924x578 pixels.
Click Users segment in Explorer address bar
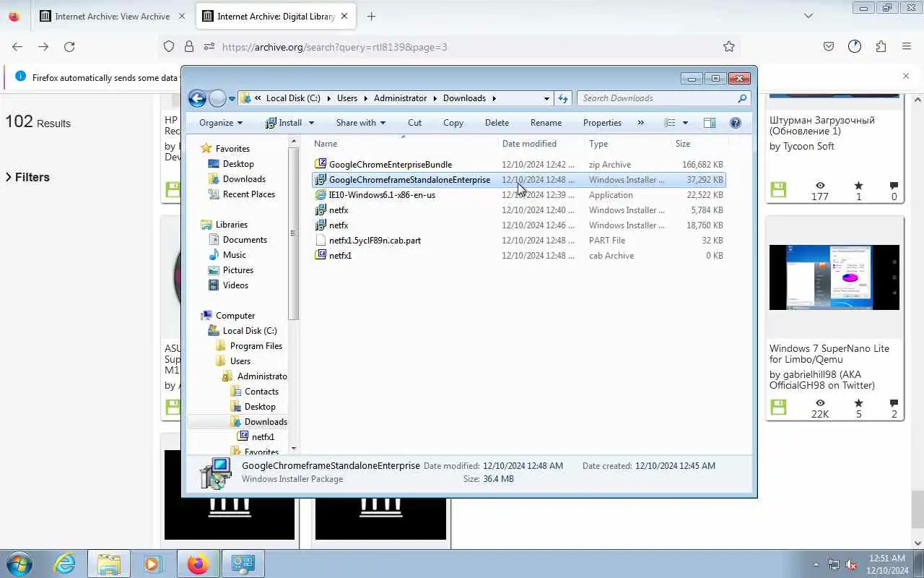click(347, 98)
